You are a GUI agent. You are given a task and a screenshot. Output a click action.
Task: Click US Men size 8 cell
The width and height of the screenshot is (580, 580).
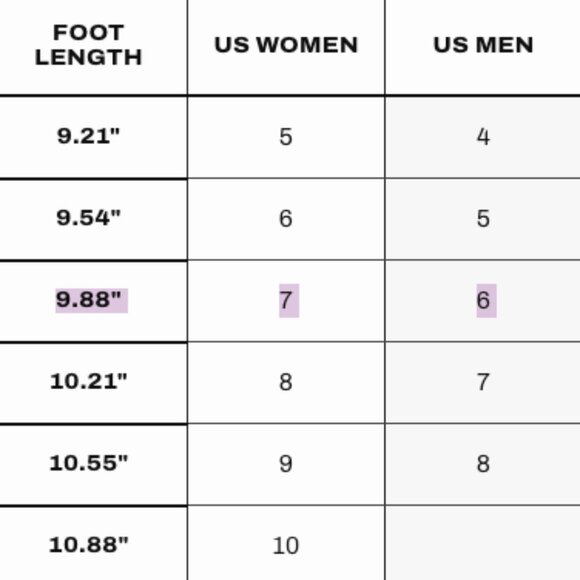pyautogui.click(x=483, y=464)
